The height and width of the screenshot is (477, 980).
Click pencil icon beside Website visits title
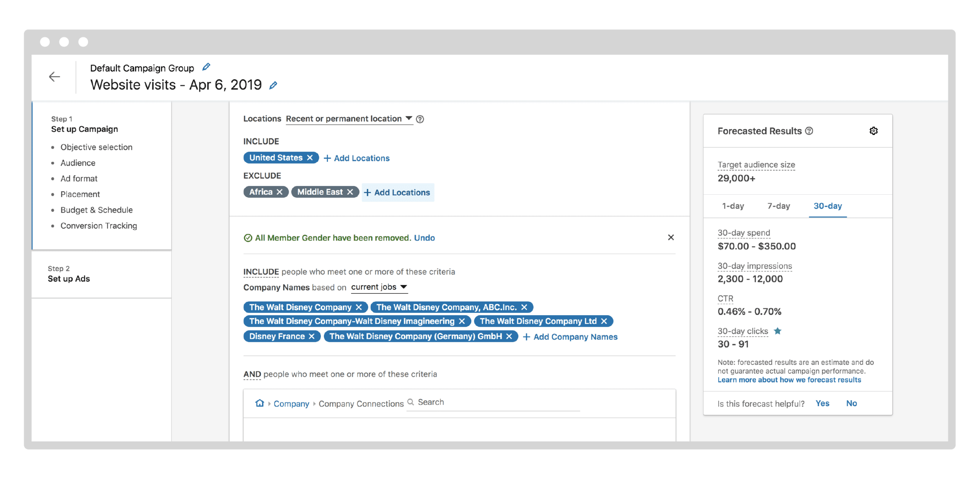coord(273,86)
